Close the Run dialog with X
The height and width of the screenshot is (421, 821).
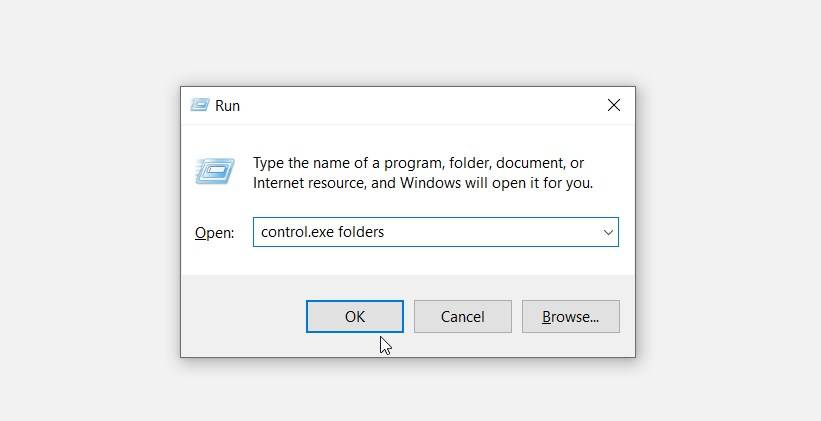click(x=613, y=105)
